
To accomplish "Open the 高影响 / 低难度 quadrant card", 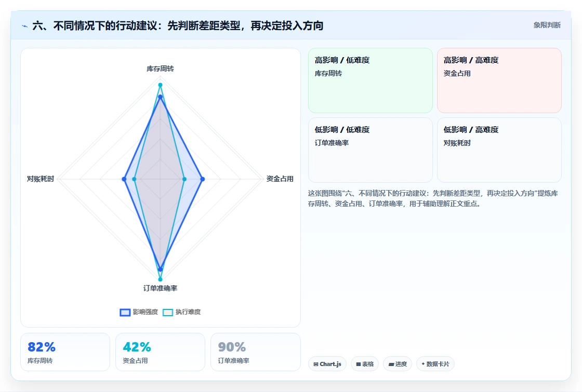I will point(371,80).
